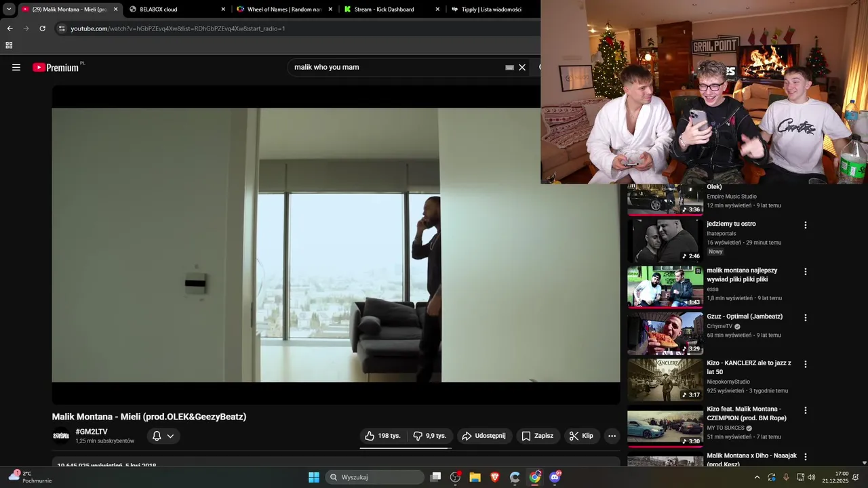The width and height of the screenshot is (868, 488).
Task: Switch to Google Chrome on the taskbar
Action: (x=535, y=477)
